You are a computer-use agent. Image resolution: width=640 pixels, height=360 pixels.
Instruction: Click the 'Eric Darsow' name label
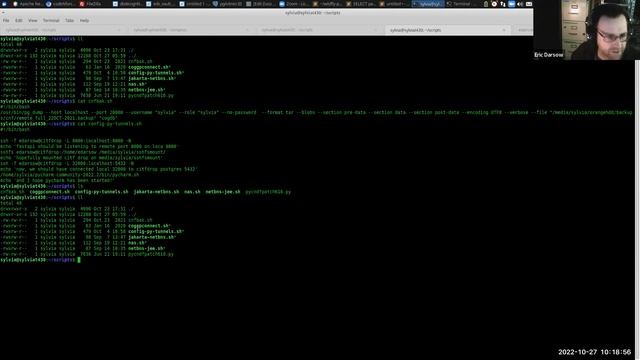tap(549, 55)
